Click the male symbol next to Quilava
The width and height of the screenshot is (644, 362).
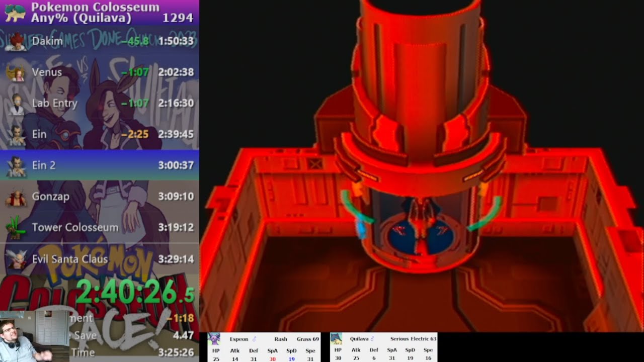point(372,339)
